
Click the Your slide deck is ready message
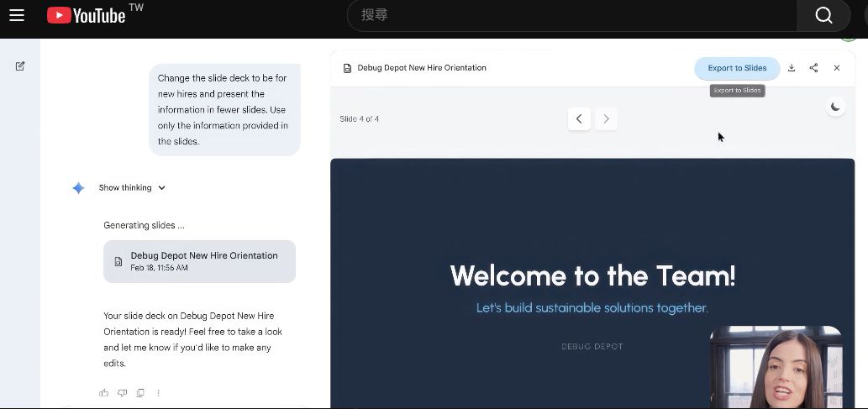pyautogui.click(x=193, y=339)
